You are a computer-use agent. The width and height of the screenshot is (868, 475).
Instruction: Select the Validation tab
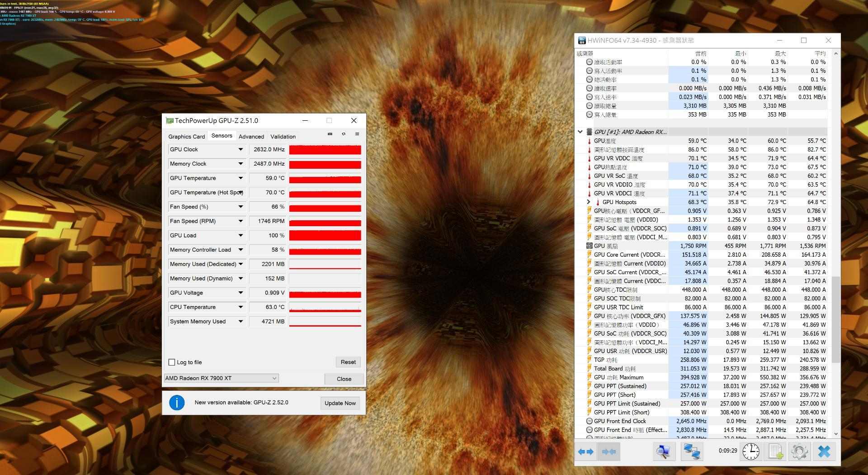click(283, 136)
